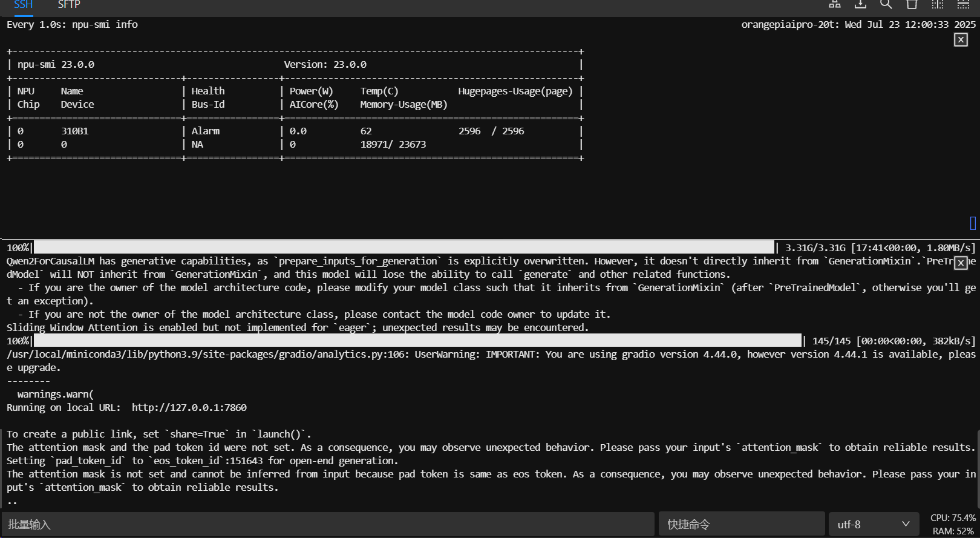Click the RAM usage status indicator
Screen dimensions: 980x538
[953, 531]
